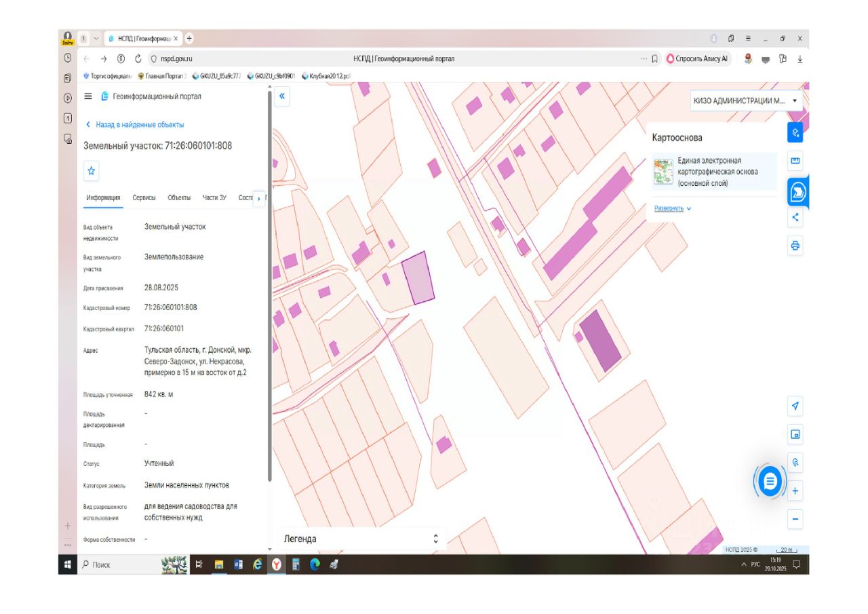Click the highlighted purple land plot on map

coord(418,277)
